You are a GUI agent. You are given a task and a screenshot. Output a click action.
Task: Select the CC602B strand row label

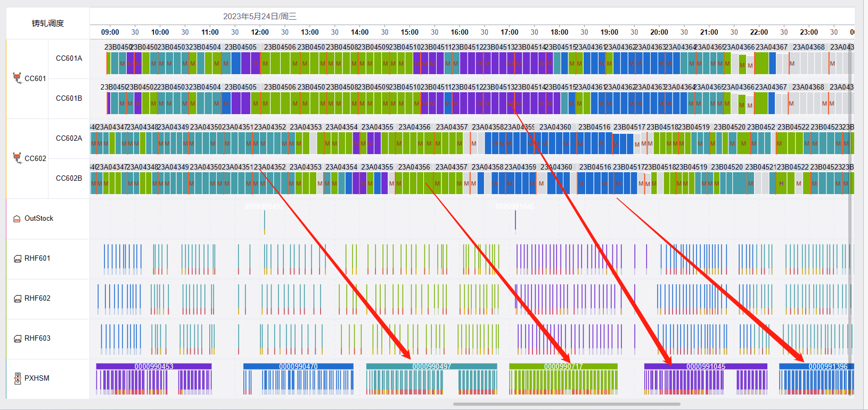point(69,178)
